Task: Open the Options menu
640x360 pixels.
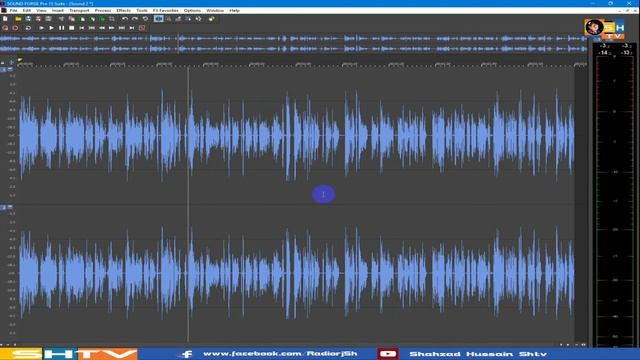Action: point(192,11)
